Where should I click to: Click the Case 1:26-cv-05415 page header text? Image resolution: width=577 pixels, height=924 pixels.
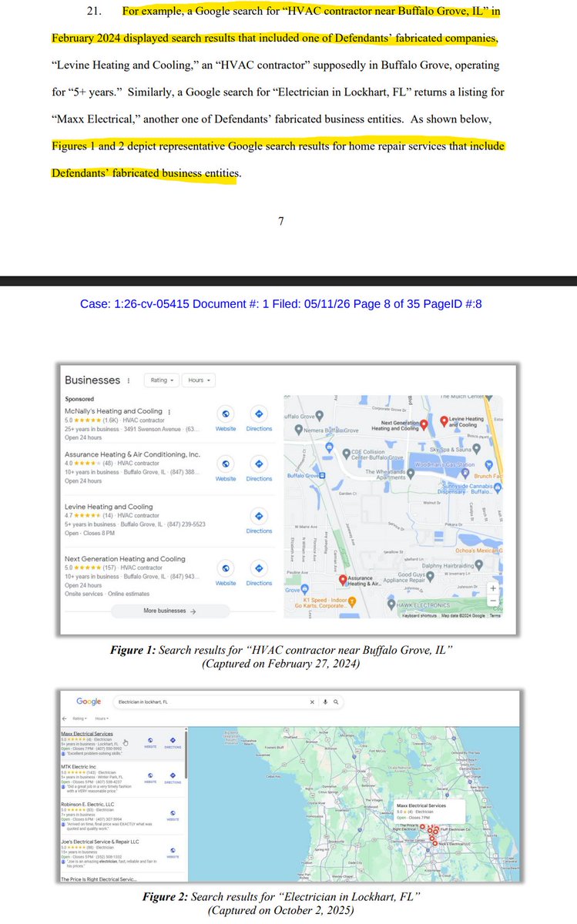click(x=280, y=304)
